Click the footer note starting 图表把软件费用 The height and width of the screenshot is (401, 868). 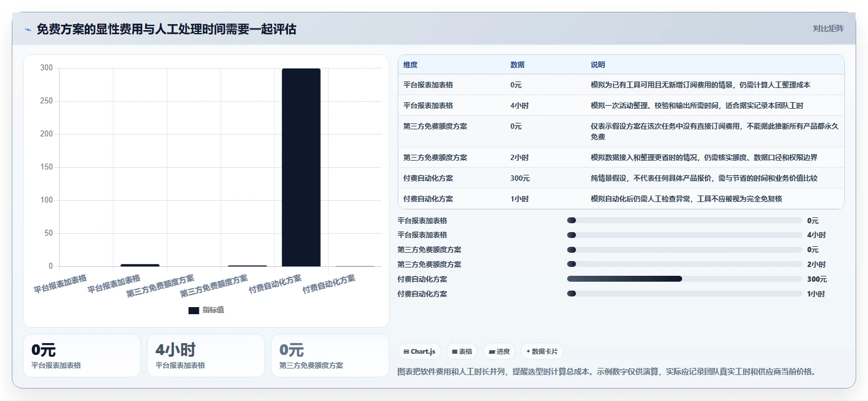[607, 372]
